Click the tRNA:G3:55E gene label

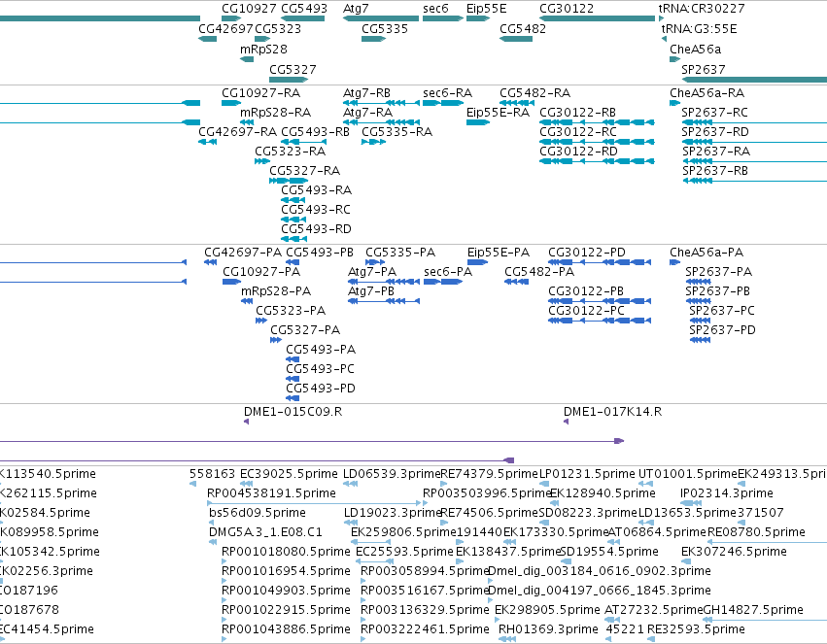pyautogui.click(x=699, y=28)
